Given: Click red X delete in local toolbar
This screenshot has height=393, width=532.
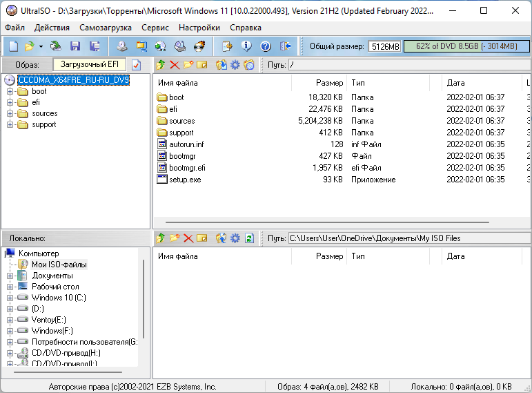Looking at the screenshot, I should point(188,238).
